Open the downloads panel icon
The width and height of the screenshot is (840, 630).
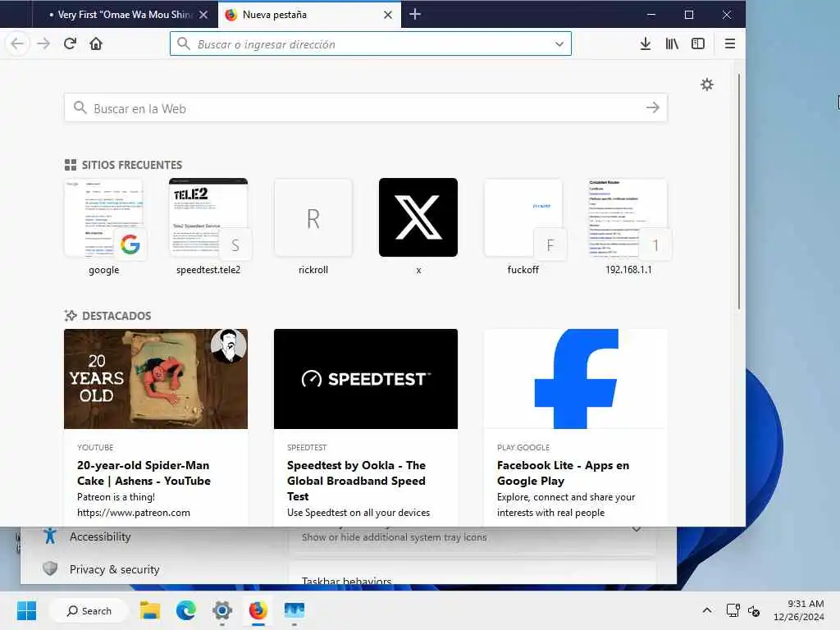(x=646, y=43)
